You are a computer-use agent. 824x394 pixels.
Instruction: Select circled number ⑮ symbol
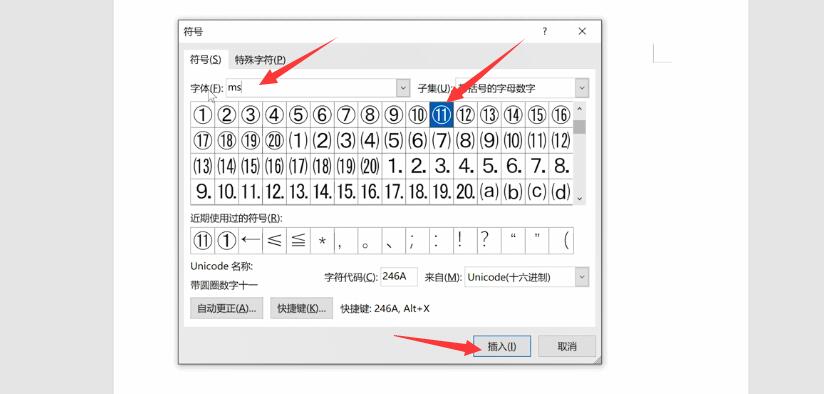(x=537, y=115)
